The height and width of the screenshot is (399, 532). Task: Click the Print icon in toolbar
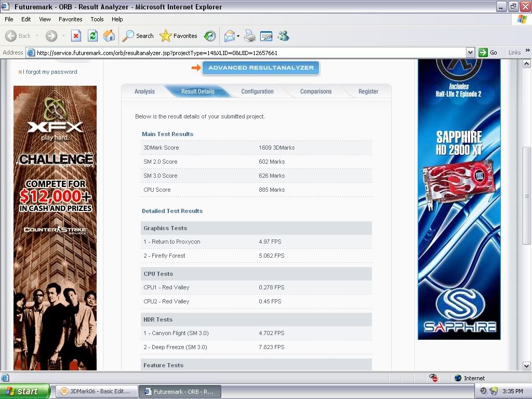[x=250, y=36]
